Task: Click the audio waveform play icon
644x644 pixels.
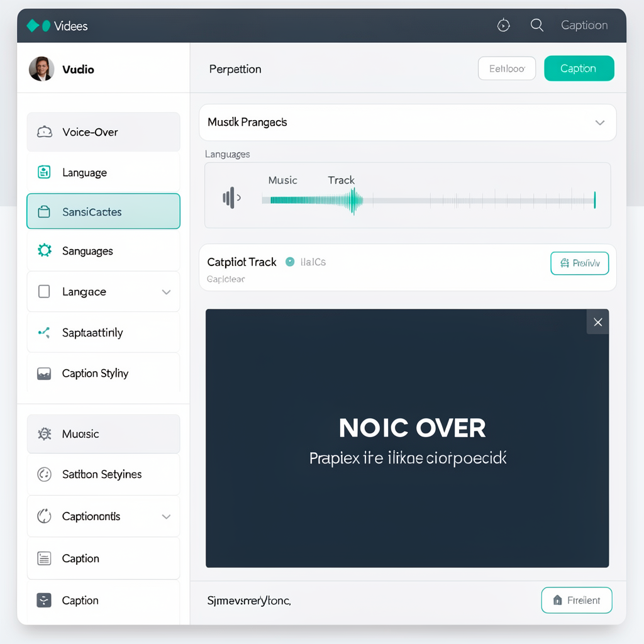Action: click(x=231, y=198)
